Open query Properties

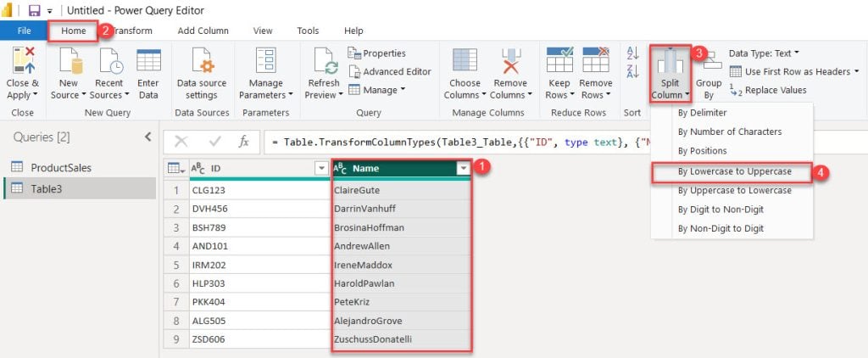click(376, 53)
